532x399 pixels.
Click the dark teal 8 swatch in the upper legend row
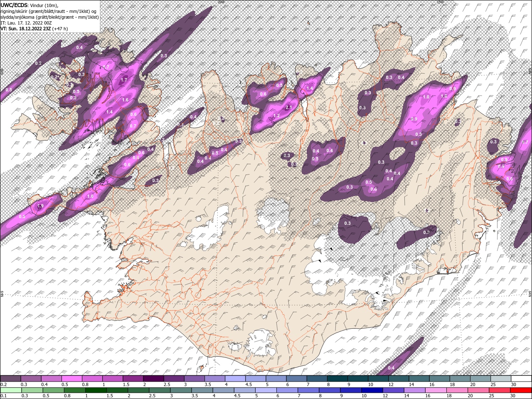pos(337,379)
